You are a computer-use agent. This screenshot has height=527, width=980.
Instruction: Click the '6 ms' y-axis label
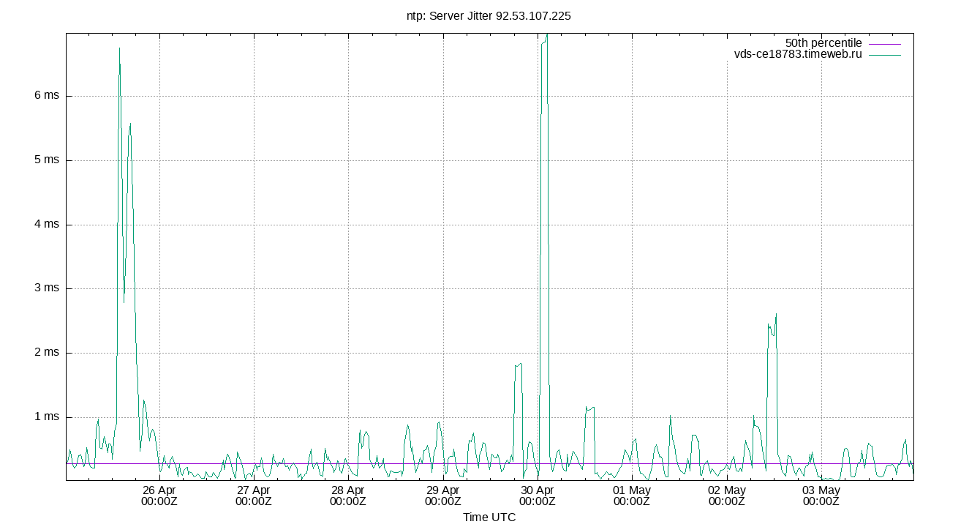click(47, 96)
